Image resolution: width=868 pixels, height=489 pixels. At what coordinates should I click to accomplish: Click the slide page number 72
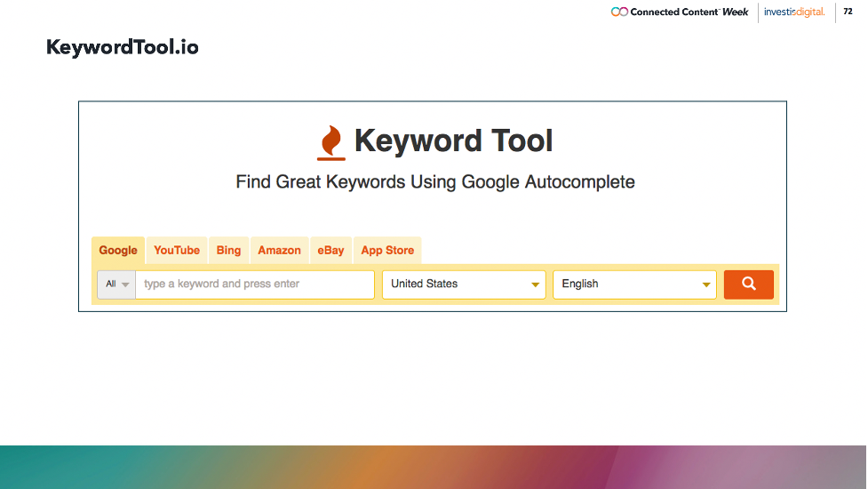pos(848,12)
